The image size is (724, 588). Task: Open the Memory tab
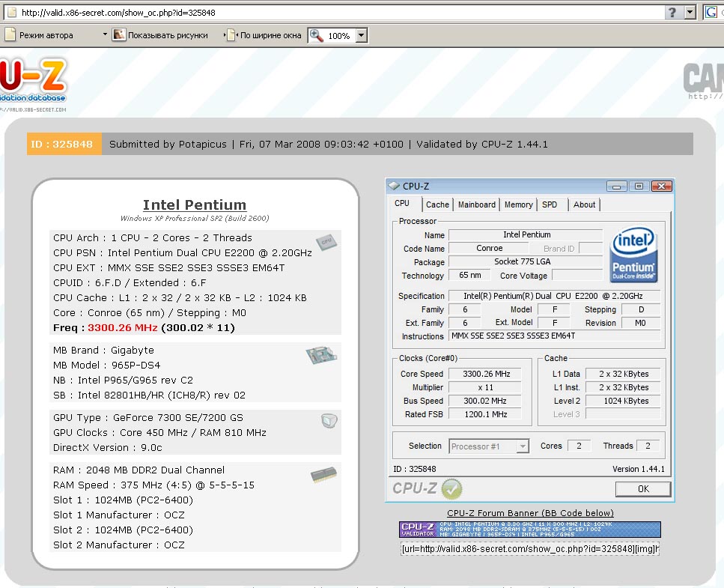click(x=519, y=204)
